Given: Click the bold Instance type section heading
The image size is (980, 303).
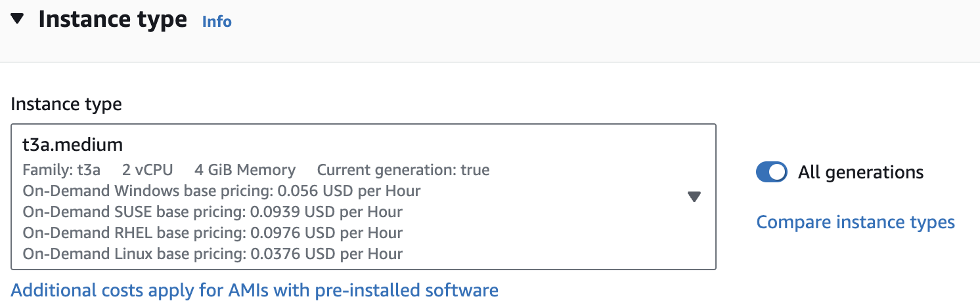Looking at the screenshot, I should [112, 20].
